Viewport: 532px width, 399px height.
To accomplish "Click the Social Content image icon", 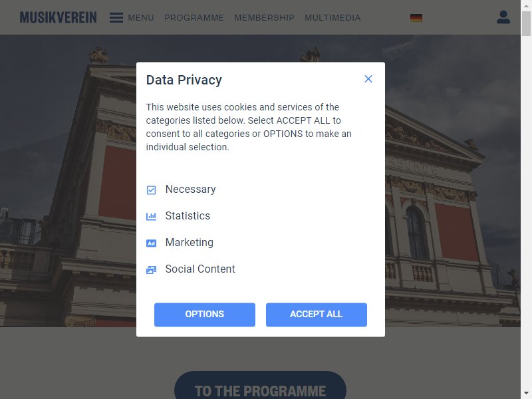I will click(x=152, y=270).
